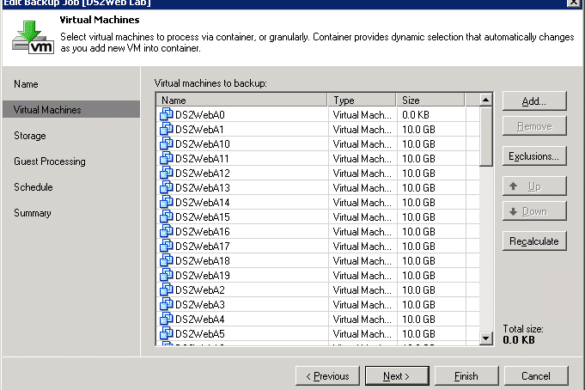Click the VM icon next to DS2WebA5
585x390 pixels.
point(166,333)
